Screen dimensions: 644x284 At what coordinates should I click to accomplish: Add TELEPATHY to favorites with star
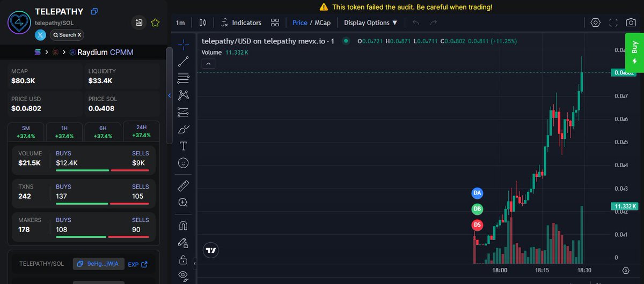click(155, 23)
